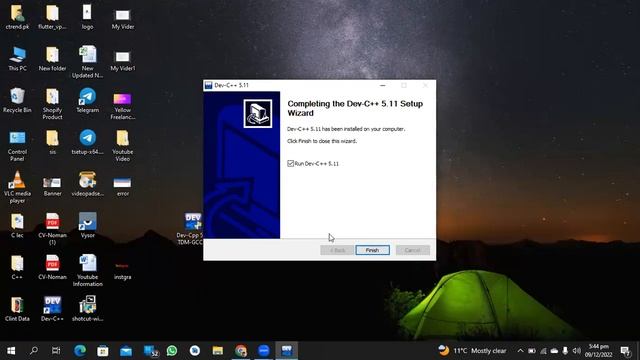Select the Clint Data folder icon
Viewport: 640px width, 360px height.
pos(17,309)
